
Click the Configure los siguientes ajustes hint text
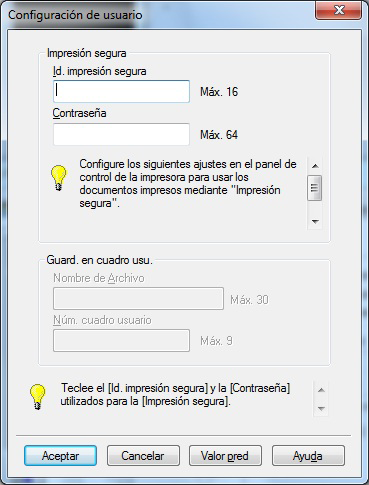coord(188,184)
